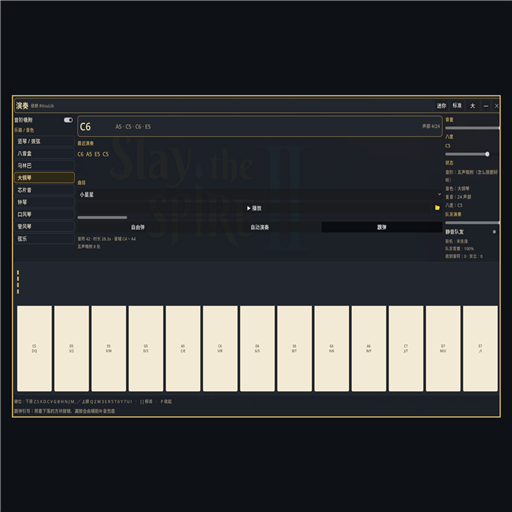Play the C7 piano key
Viewport: 512px width, 512px height.
(x=406, y=348)
